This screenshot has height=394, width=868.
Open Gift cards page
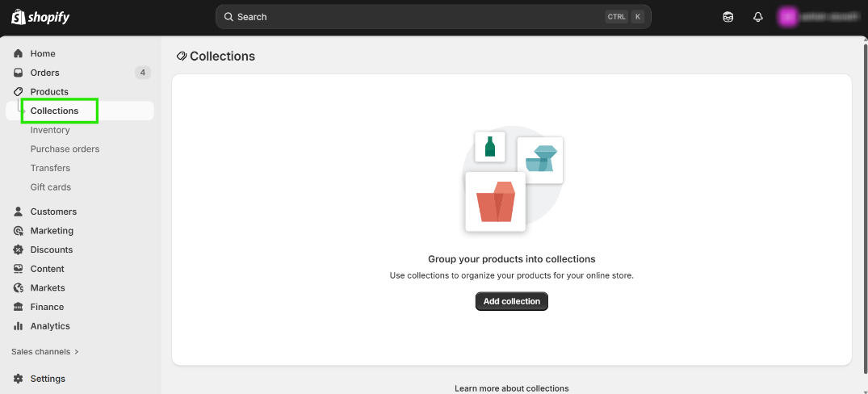(51, 187)
